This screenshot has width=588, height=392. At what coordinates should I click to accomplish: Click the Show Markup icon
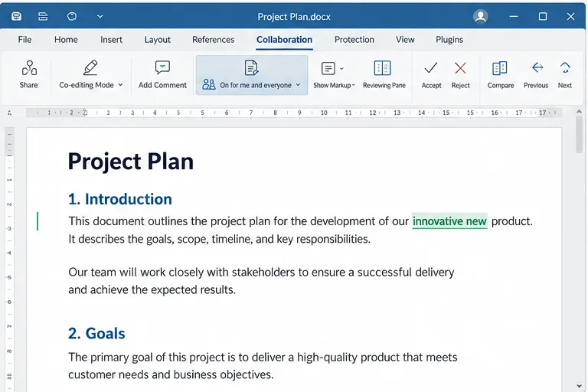tap(328, 69)
